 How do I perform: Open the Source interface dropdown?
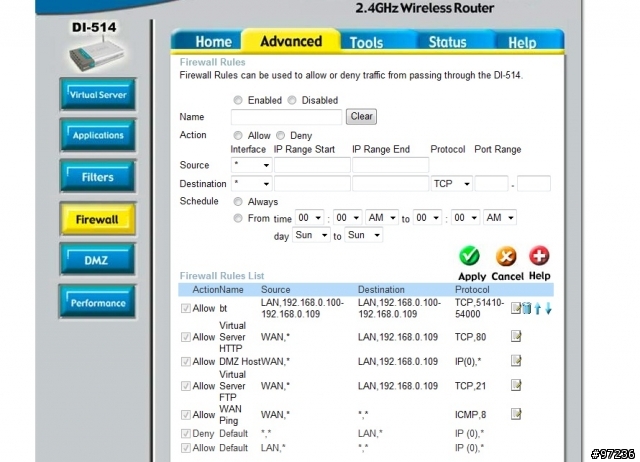pos(251,165)
